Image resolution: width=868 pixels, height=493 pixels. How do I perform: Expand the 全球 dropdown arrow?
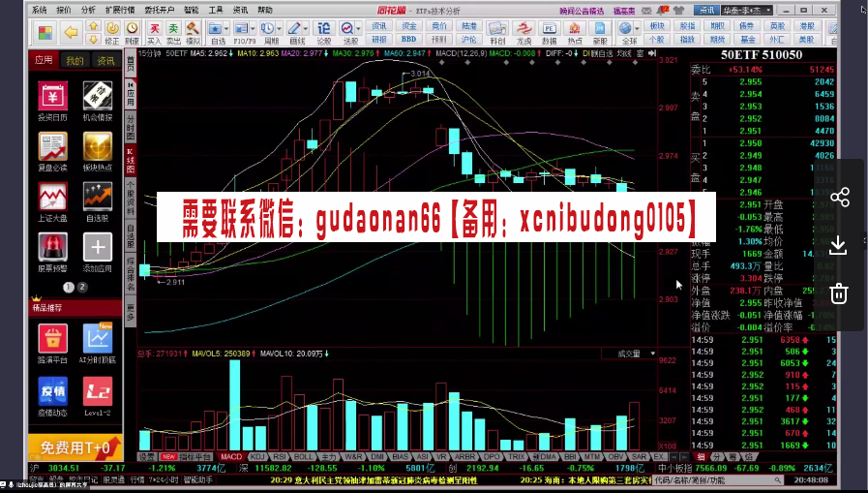[x=637, y=28]
